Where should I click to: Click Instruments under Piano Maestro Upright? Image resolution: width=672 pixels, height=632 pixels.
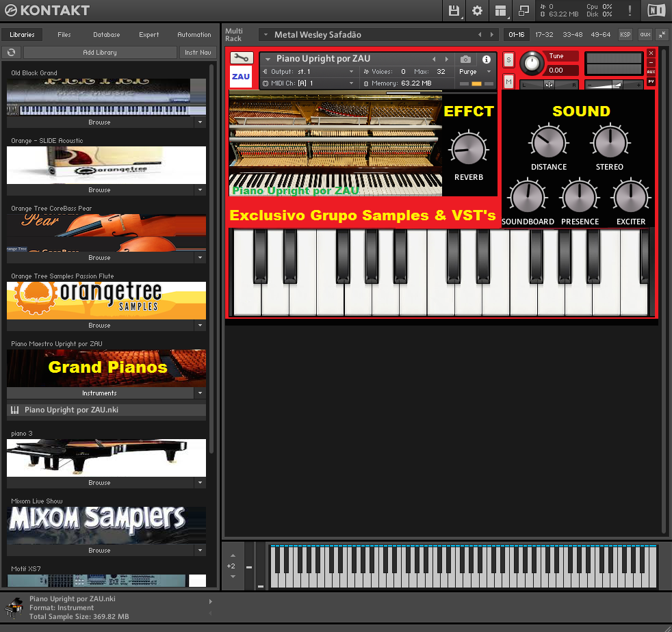pyautogui.click(x=100, y=393)
